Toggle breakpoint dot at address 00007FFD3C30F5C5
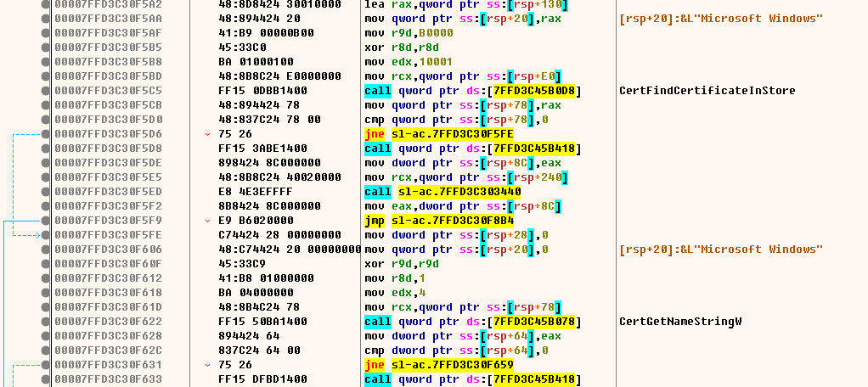 [x=45, y=91]
